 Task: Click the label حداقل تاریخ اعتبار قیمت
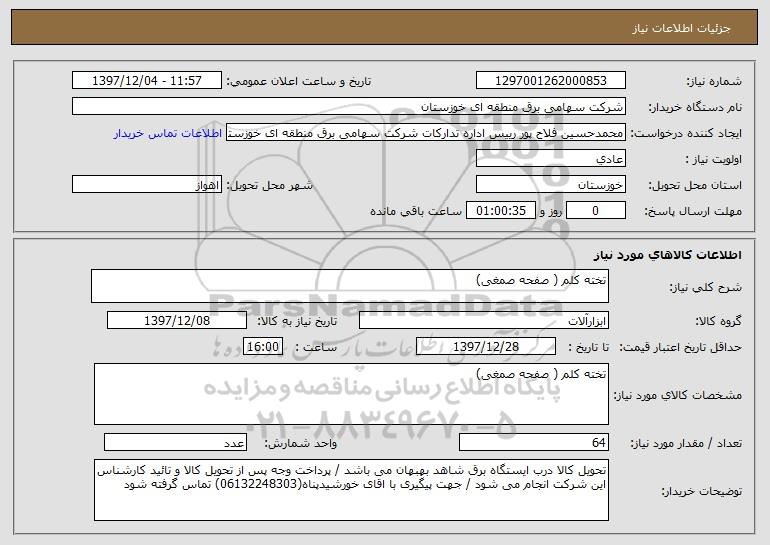tap(680, 348)
